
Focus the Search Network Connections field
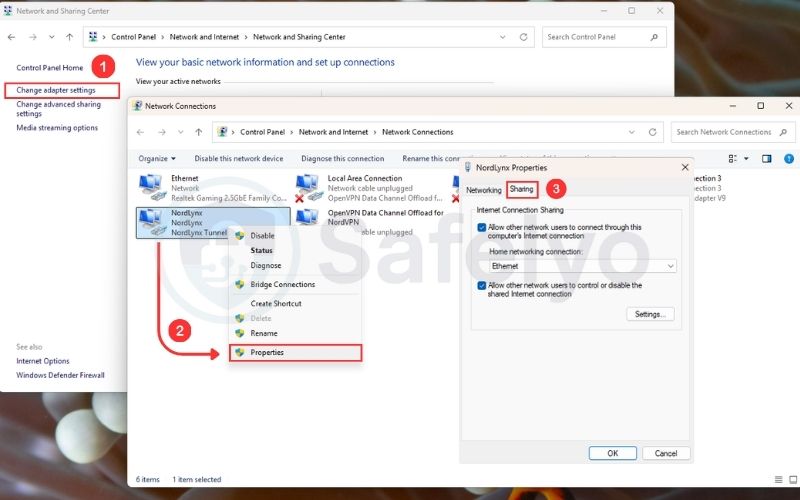click(x=733, y=132)
